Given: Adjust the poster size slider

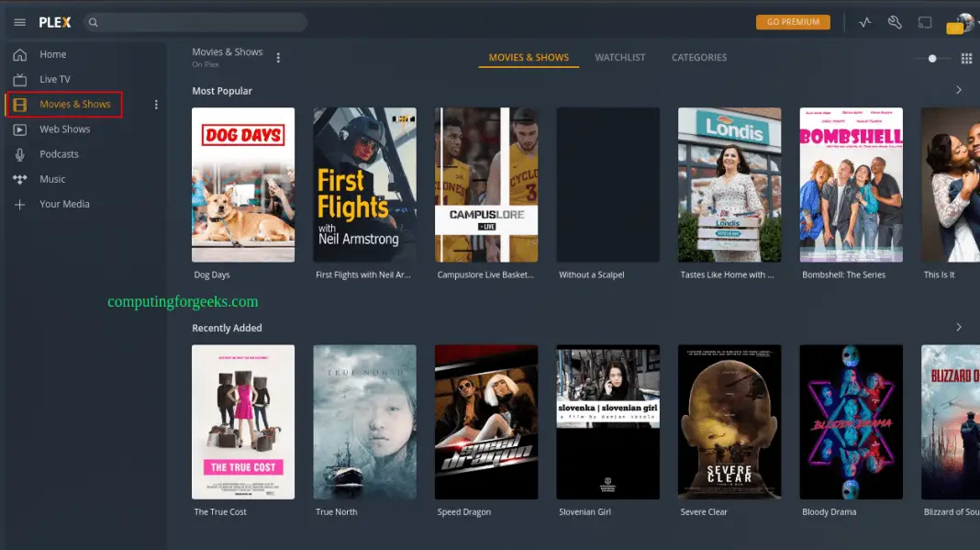Looking at the screenshot, I should (930, 57).
